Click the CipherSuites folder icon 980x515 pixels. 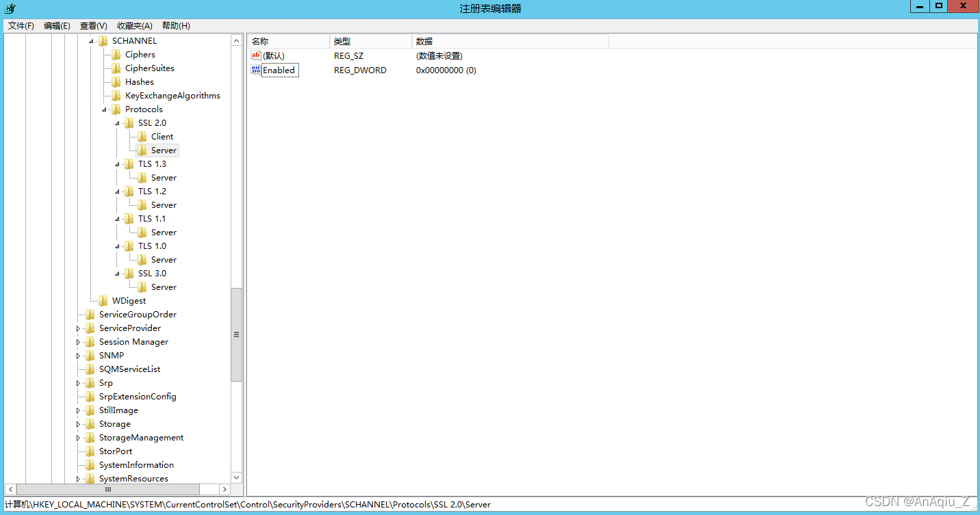pos(116,68)
